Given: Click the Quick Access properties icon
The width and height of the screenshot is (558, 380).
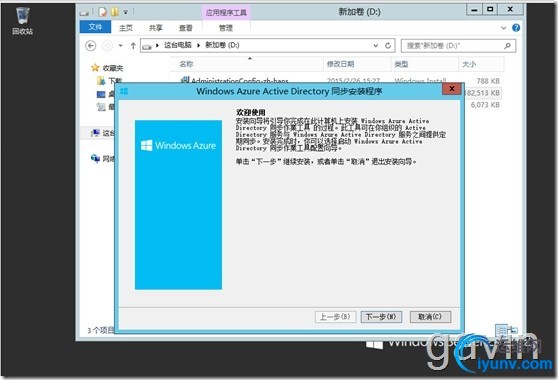Looking at the screenshot, I should (x=103, y=12).
